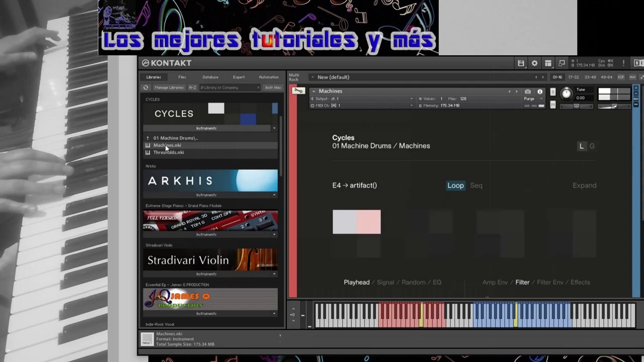
Task: Click the pink sample pad in grid
Action: (369, 222)
